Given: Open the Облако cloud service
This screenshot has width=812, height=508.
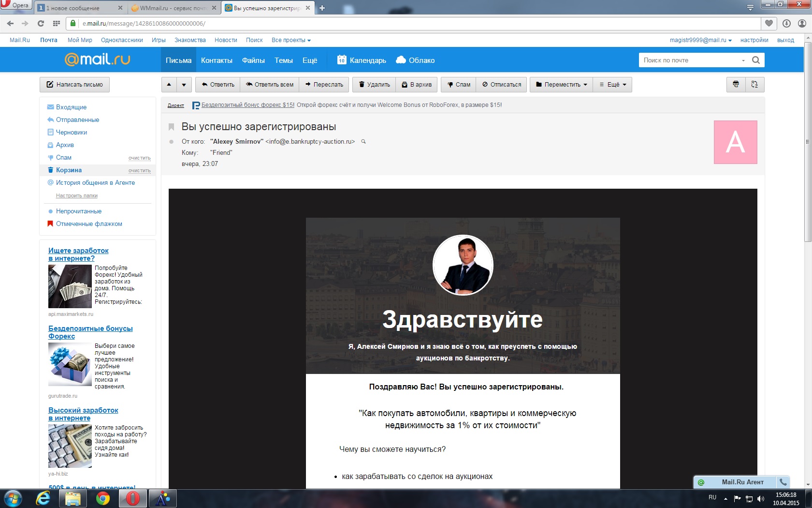Looking at the screenshot, I should pyautogui.click(x=415, y=60).
